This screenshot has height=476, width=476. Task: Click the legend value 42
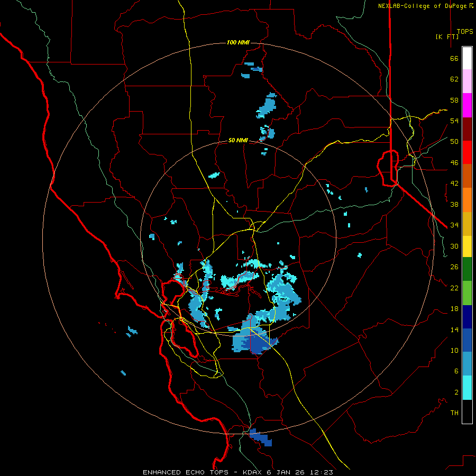click(454, 184)
